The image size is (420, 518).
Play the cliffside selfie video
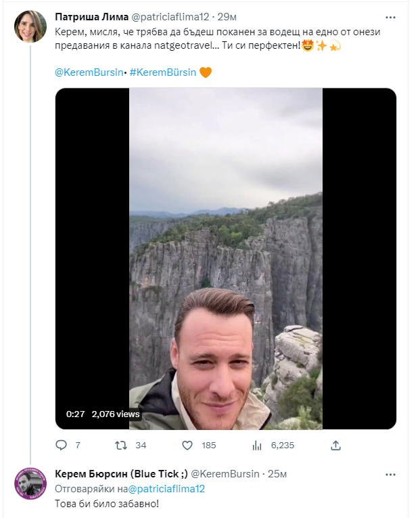point(225,257)
